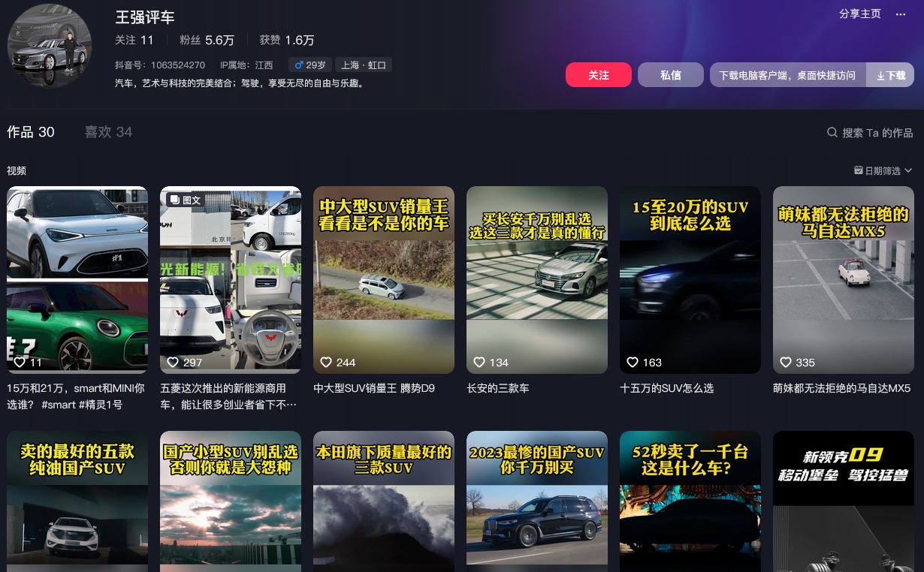Viewport: 924px width, 572px height.
Task: Click the 图文 badge on 五菱 post
Action: pos(185,200)
